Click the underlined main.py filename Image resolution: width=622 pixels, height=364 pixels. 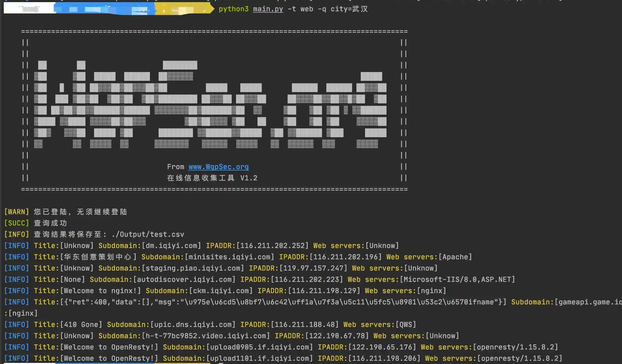268,9
